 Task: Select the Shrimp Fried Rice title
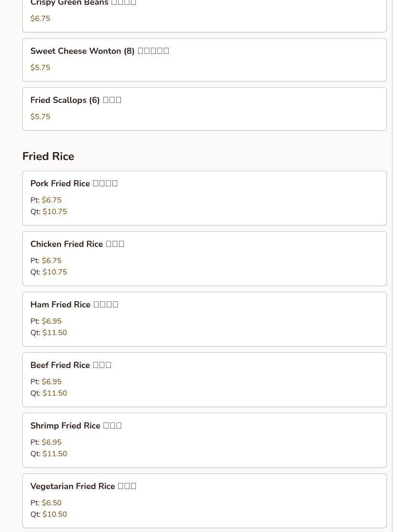pyautogui.click(x=76, y=426)
